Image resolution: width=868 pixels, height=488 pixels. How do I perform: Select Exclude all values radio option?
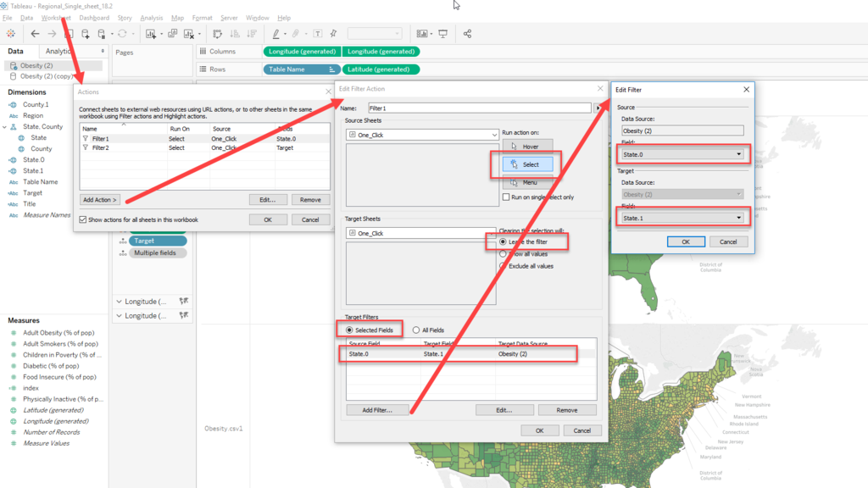pos(503,266)
